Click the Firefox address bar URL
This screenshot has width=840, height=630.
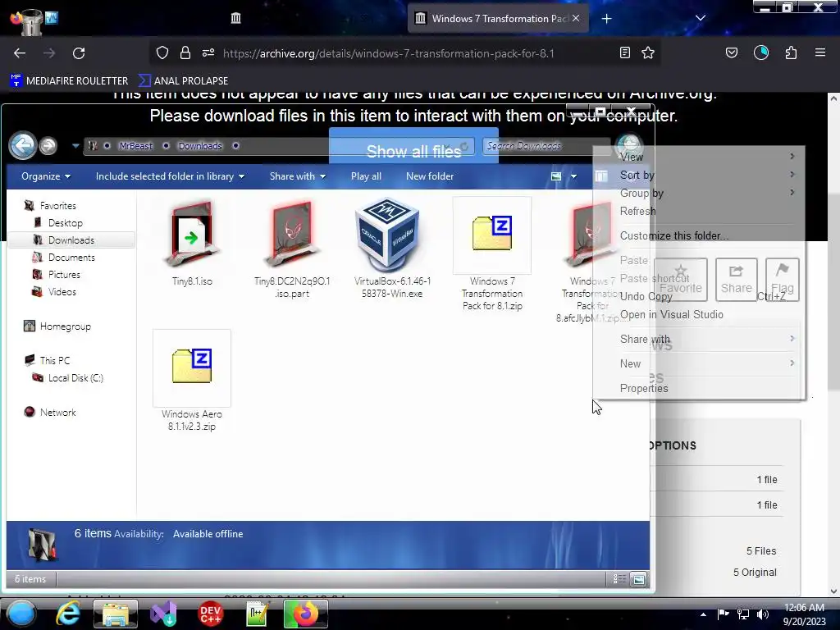[388, 53]
